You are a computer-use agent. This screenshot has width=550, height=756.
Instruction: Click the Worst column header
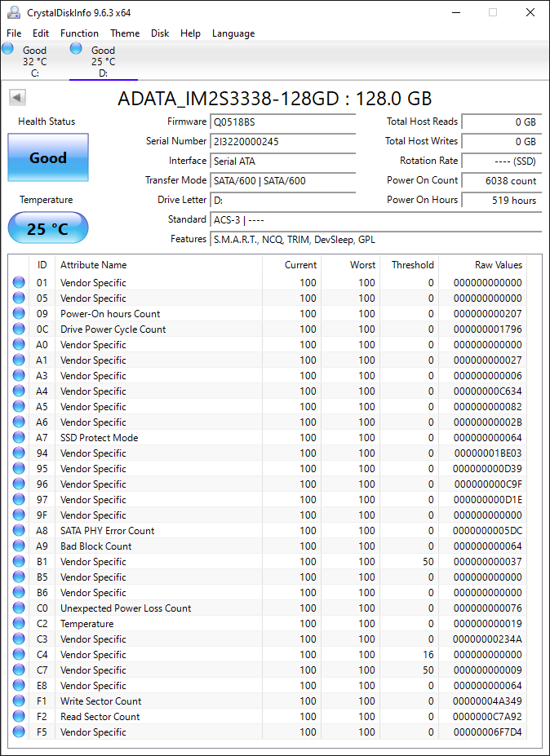[x=351, y=265]
